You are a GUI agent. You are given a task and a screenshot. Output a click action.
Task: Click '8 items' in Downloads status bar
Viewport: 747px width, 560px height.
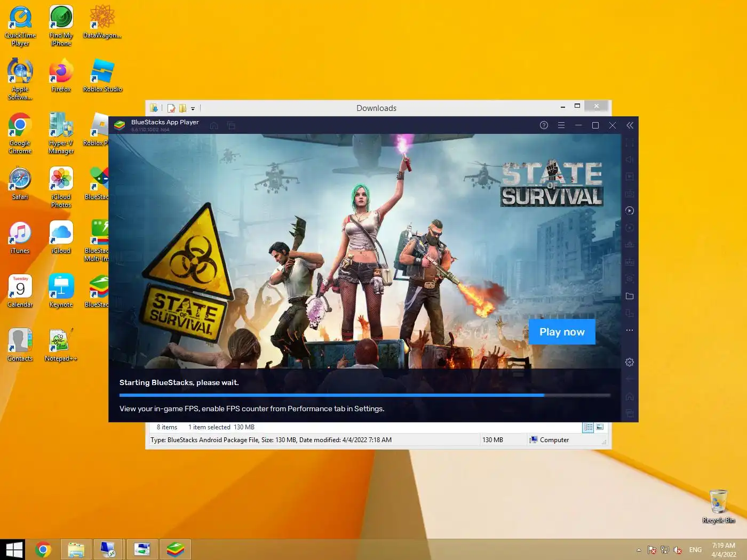167,427
